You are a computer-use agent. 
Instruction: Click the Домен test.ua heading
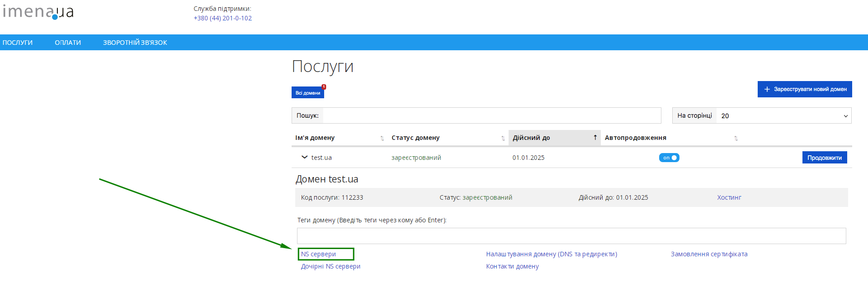click(x=327, y=179)
